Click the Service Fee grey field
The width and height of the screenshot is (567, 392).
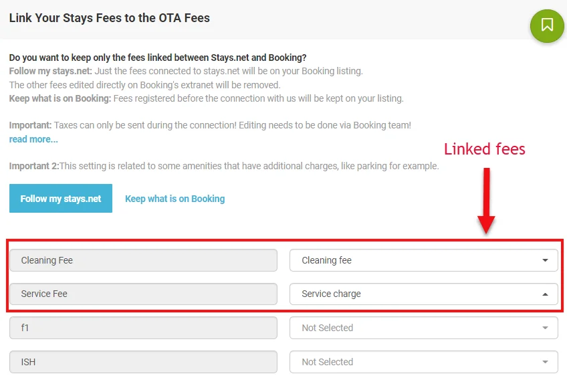[x=143, y=294]
